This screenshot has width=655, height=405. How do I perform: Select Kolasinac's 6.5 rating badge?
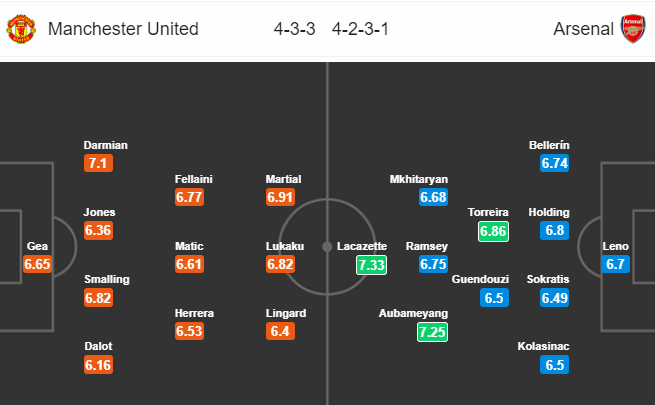[554, 365]
